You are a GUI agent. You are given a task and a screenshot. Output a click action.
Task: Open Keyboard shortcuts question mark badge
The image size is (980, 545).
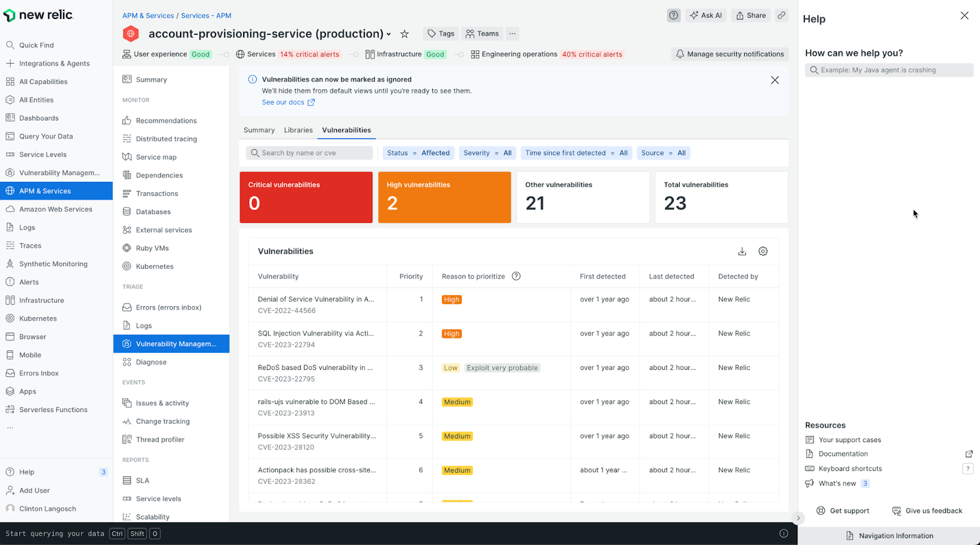coord(968,468)
